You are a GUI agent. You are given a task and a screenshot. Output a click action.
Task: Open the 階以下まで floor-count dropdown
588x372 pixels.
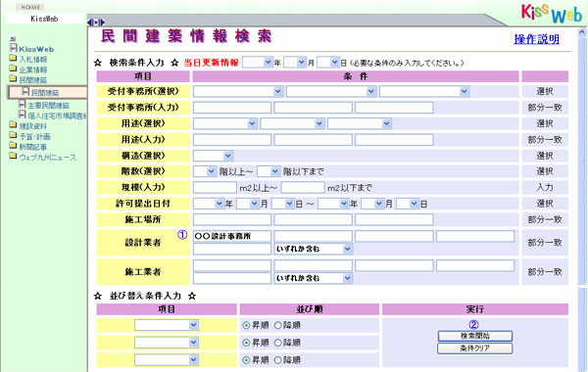(269, 171)
